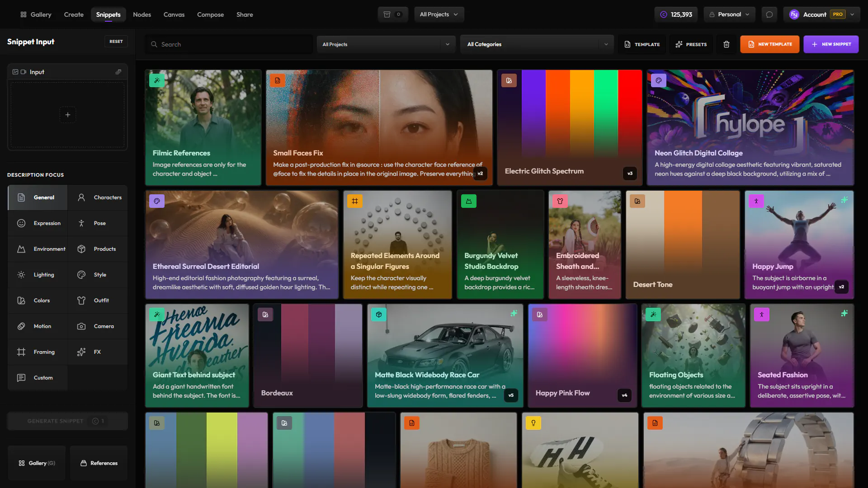868x488 pixels.
Task: Create a new template
Action: 769,44
